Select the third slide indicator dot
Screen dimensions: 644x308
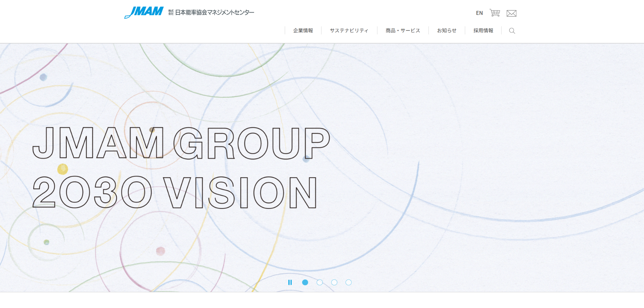pos(334,282)
